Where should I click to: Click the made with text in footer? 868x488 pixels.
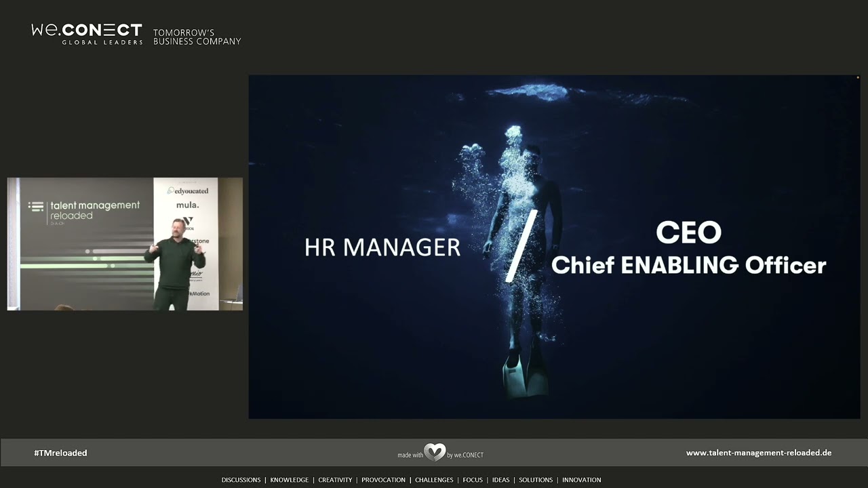[x=410, y=455]
